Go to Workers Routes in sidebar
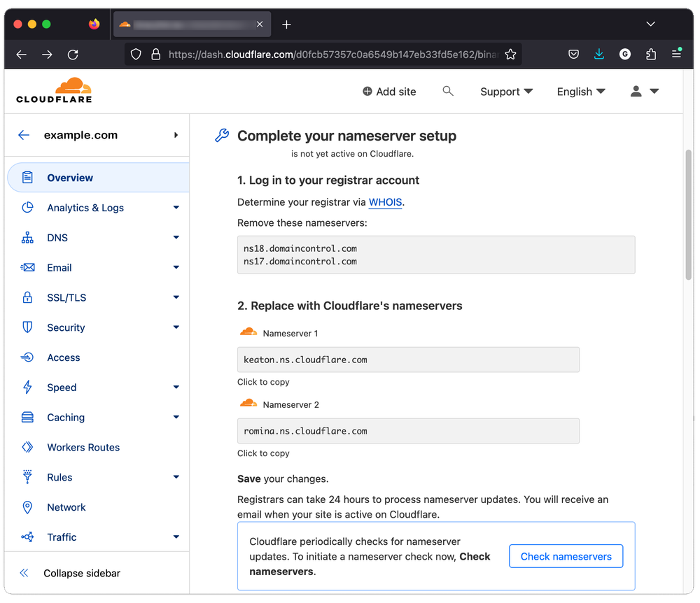This screenshot has height=603, width=700. coord(83,447)
